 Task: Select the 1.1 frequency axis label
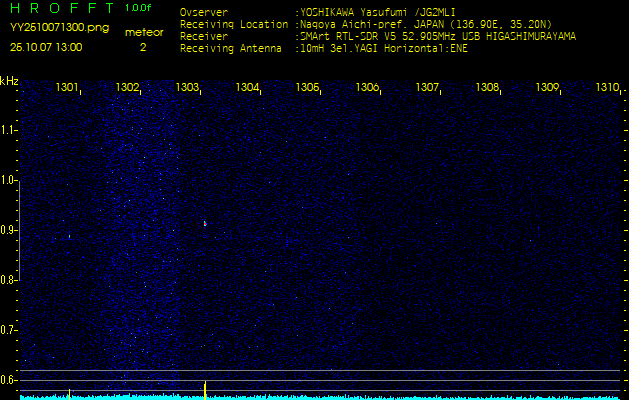click(8, 130)
